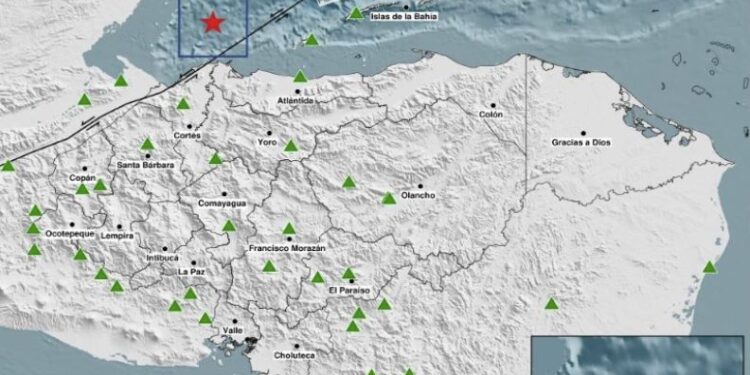The image size is (750, 375).
Task: Click the red star epicenter marker
Action: pos(213,22)
